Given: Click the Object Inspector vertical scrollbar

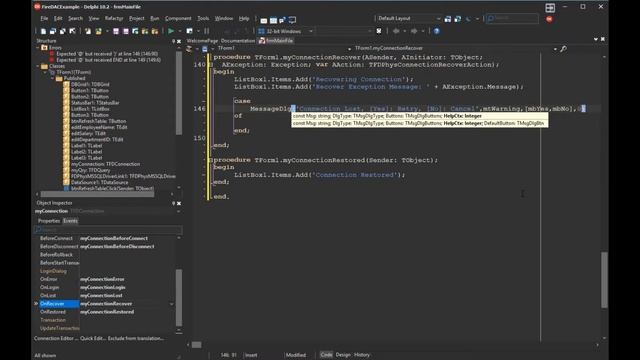Looking at the screenshot, I should [x=179, y=298].
